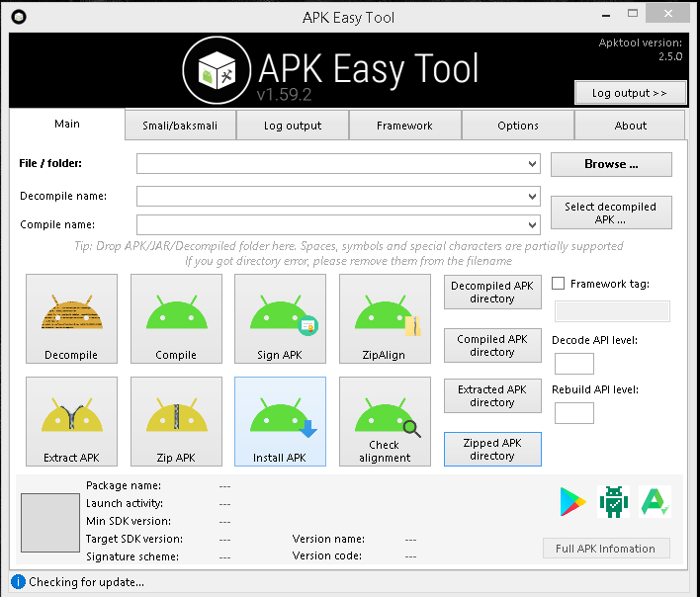Click the blue info icon in status bar
Image resolution: width=700 pixels, height=597 pixels.
(x=18, y=582)
